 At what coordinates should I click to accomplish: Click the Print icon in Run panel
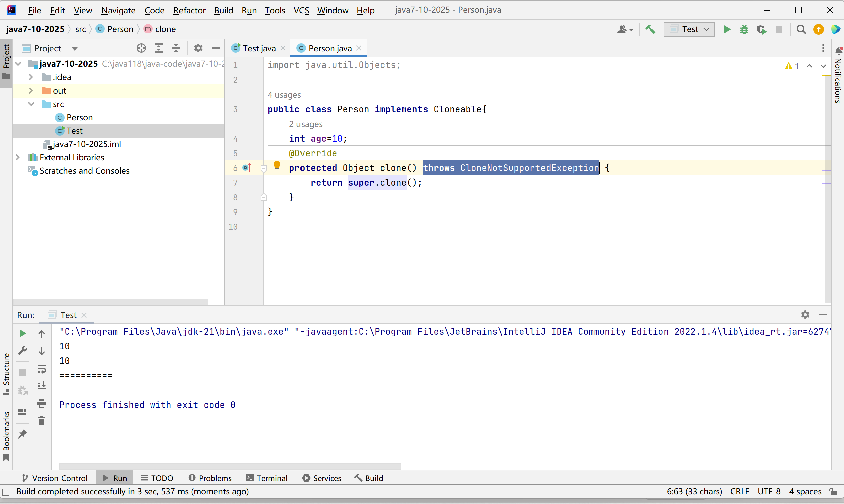[42, 403]
